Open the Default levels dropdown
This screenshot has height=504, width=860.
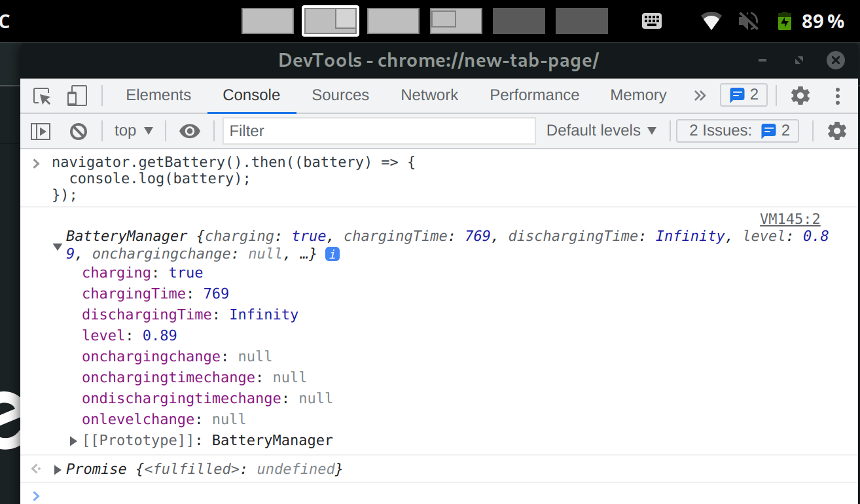(x=601, y=131)
